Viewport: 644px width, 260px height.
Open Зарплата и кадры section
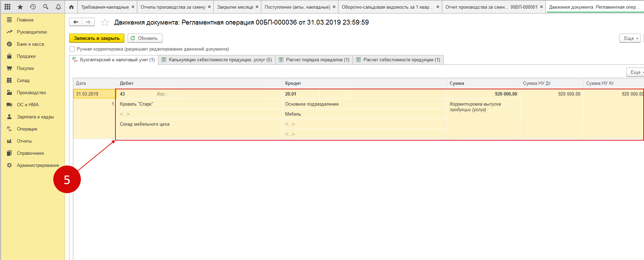pyautogui.click(x=35, y=117)
